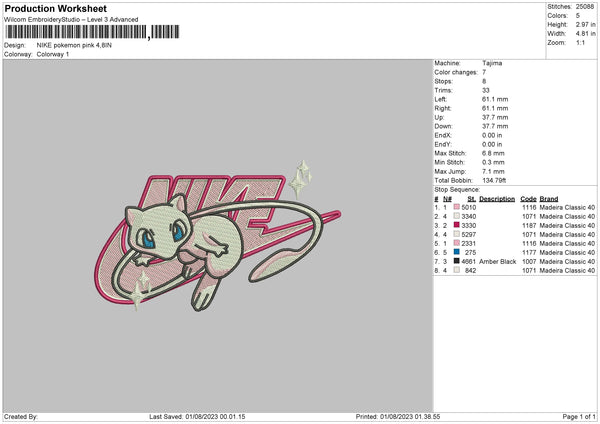
Task: Click code 1177 in the stop list
Action: [529, 253]
